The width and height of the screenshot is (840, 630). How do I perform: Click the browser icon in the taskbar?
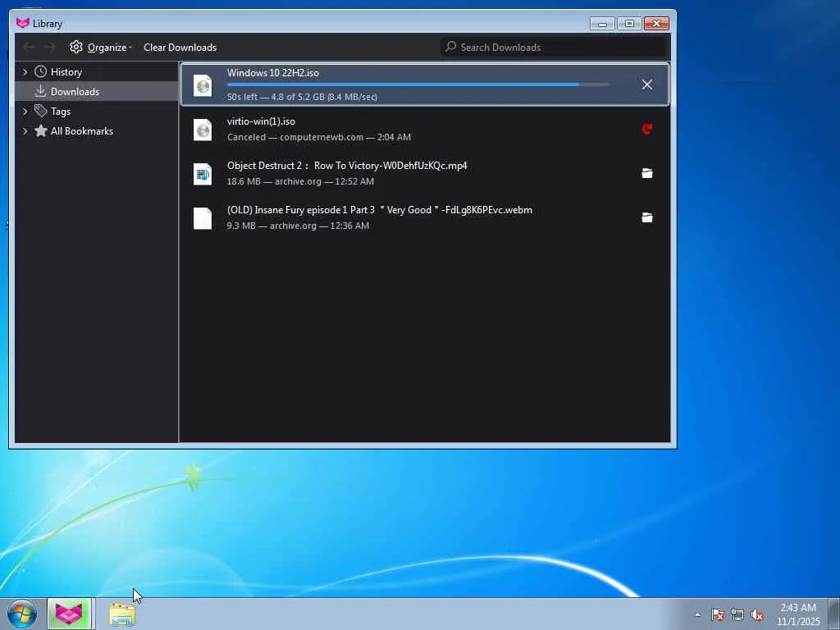pyautogui.click(x=69, y=614)
